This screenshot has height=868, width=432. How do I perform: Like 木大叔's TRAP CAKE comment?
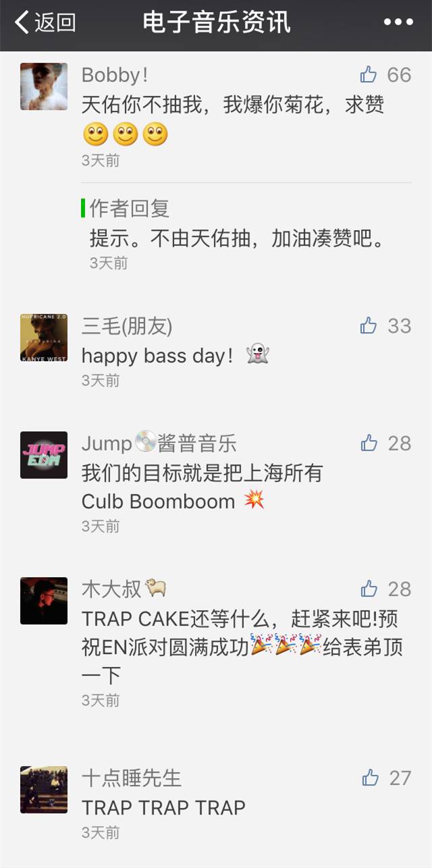pyautogui.click(x=369, y=589)
